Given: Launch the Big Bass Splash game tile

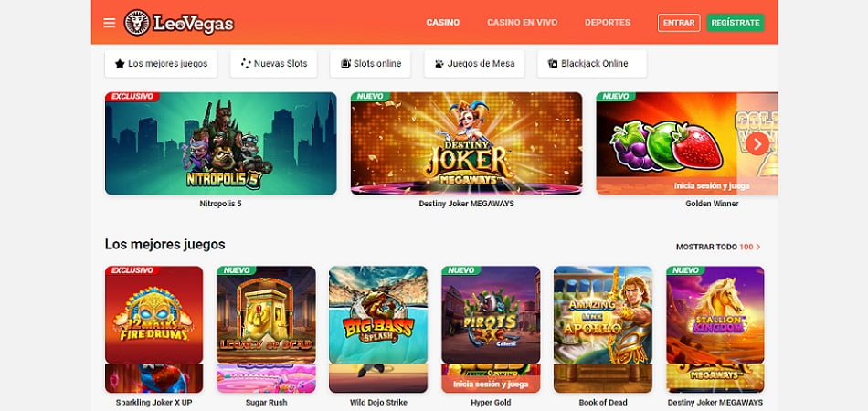Looking at the screenshot, I should [x=378, y=315].
